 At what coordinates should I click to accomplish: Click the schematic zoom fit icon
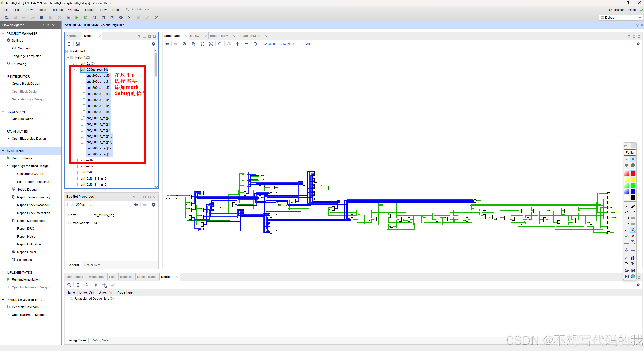coord(202,44)
